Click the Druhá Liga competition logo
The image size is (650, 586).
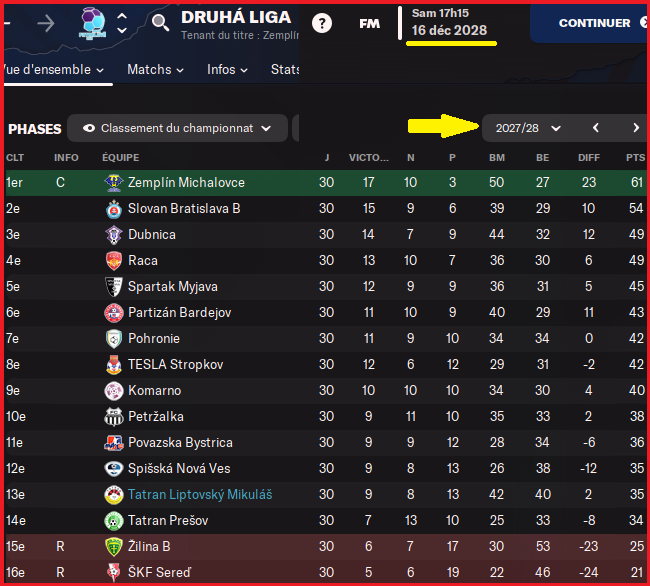click(93, 22)
